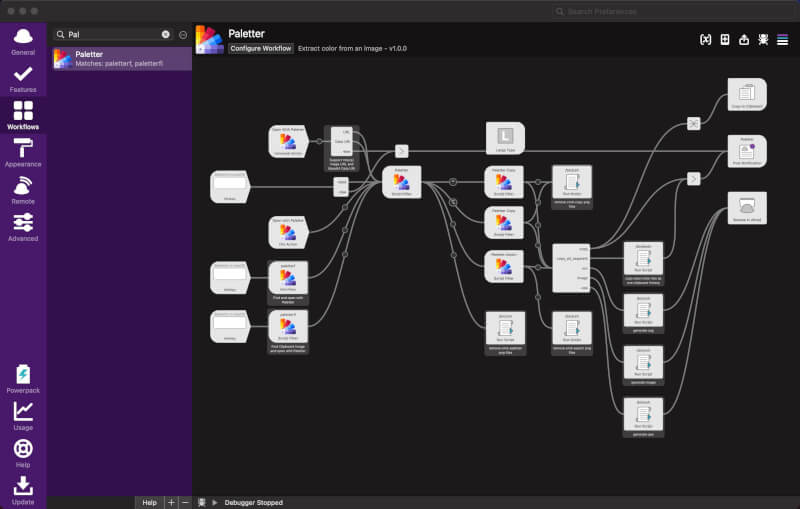
Task: Open the Features section
Action: coord(23,79)
